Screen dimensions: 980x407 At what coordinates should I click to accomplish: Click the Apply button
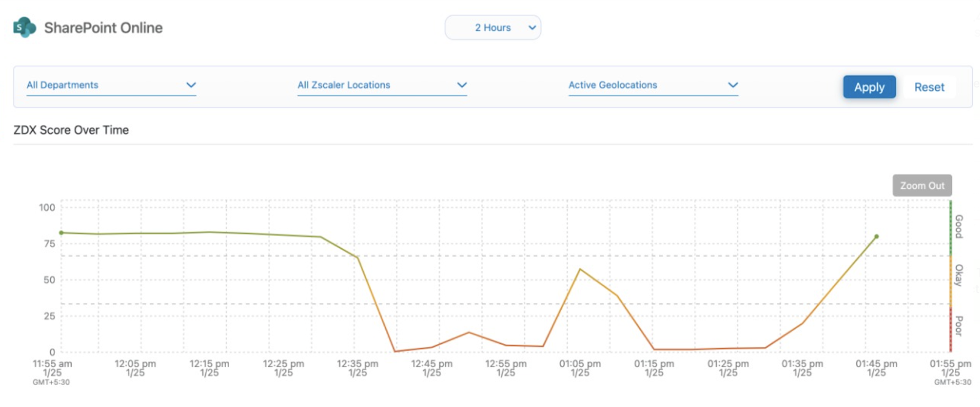coord(869,87)
